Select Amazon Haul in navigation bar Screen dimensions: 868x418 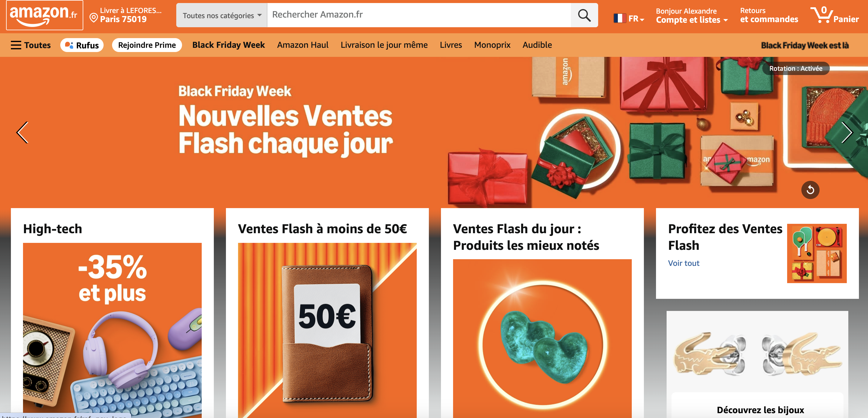(303, 45)
